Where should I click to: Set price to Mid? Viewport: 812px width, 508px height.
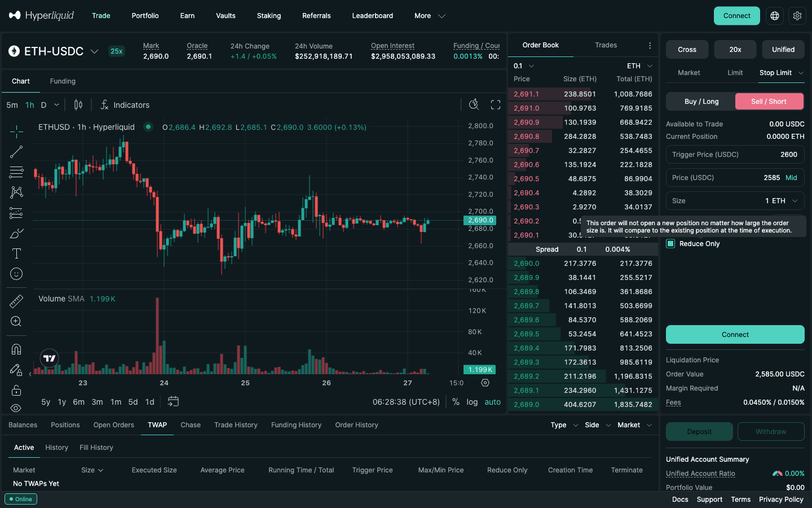(x=792, y=178)
